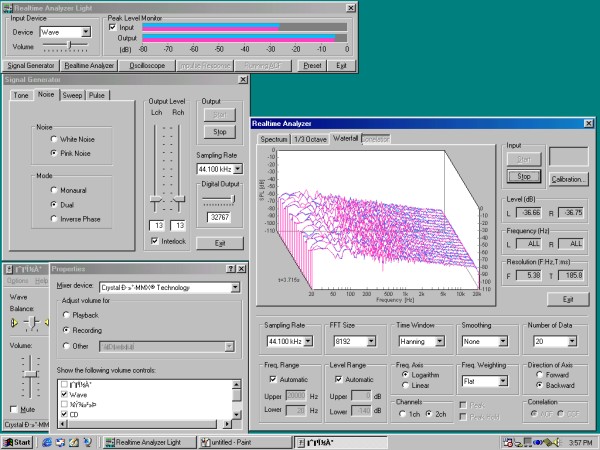Open the Smoothing dropdown
The width and height of the screenshot is (600, 450).
pyautogui.click(x=503, y=341)
